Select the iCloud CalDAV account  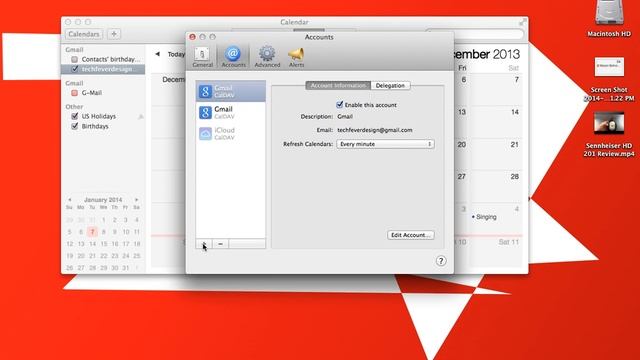click(x=231, y=133)
